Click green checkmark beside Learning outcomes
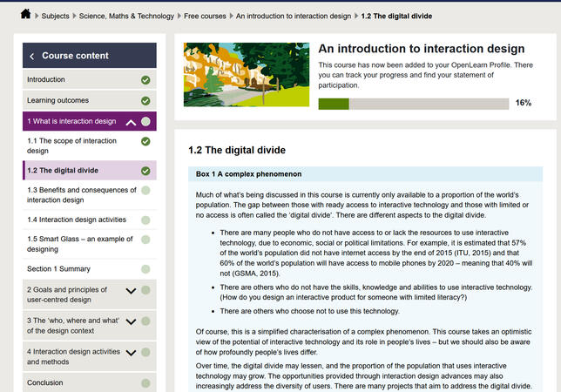 (145, 100)
